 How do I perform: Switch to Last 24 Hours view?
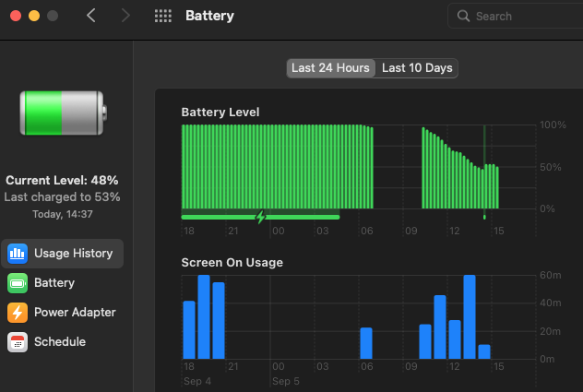click(330, 68)
